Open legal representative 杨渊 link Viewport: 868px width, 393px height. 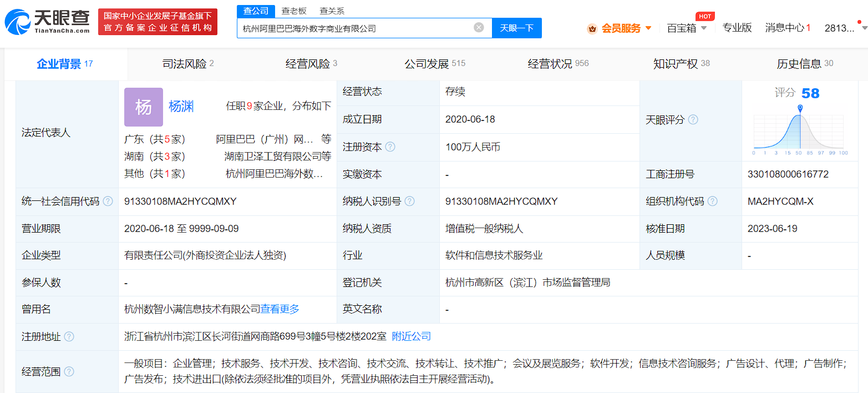coord(181,107)
